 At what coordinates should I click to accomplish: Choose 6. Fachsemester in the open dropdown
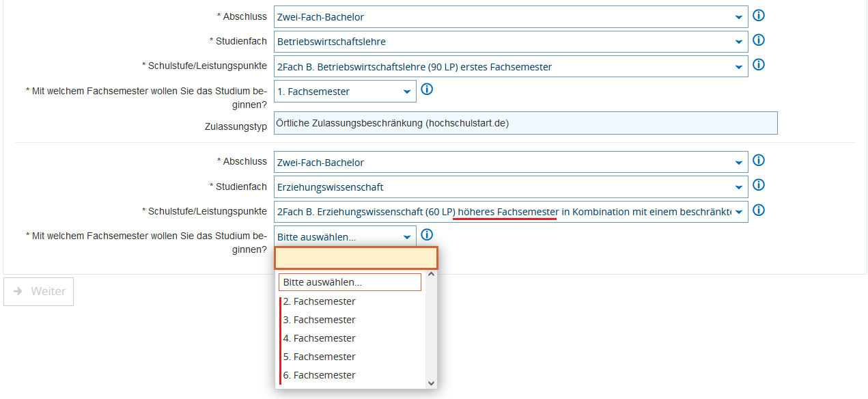click(319, 374)
